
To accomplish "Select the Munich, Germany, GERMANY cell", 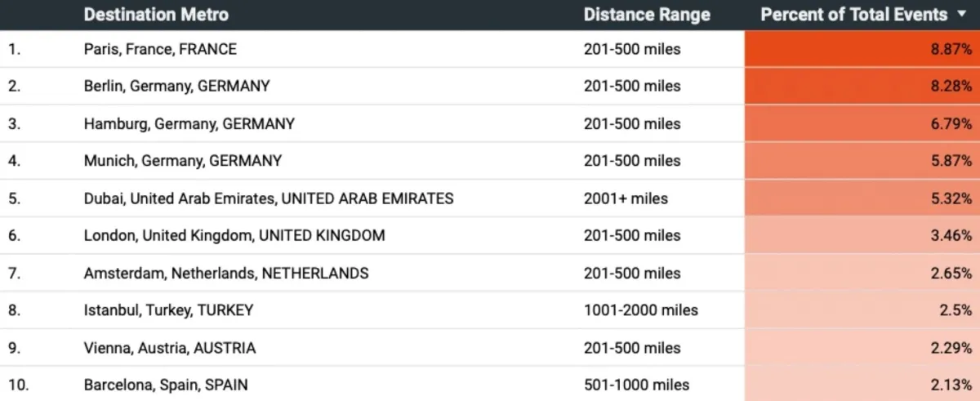I will click(x=182, y=161).
